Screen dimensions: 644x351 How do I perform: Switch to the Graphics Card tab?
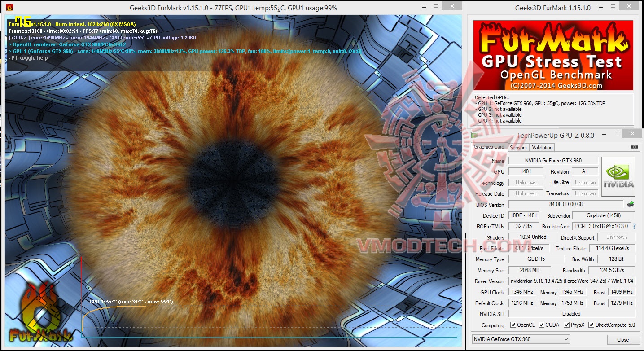[489, 147]
